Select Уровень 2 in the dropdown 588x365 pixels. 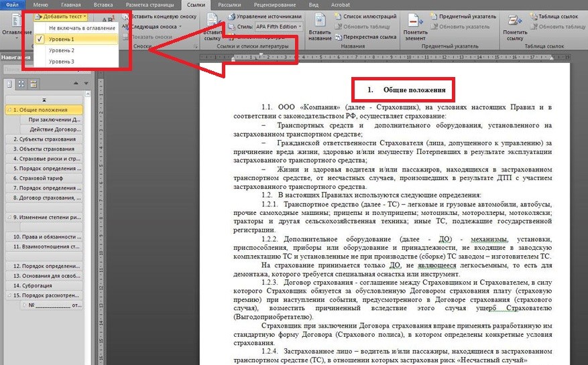click(x=76, y=50)
